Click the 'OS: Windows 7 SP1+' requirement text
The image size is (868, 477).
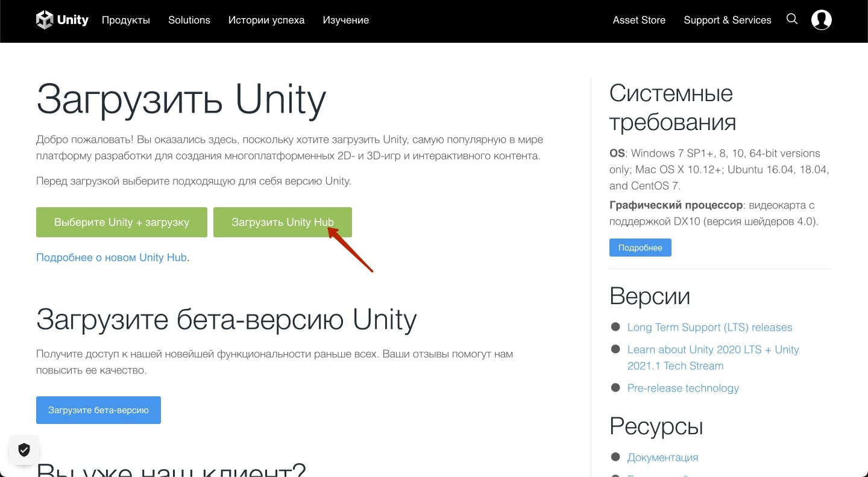click(x=719, y=169)
